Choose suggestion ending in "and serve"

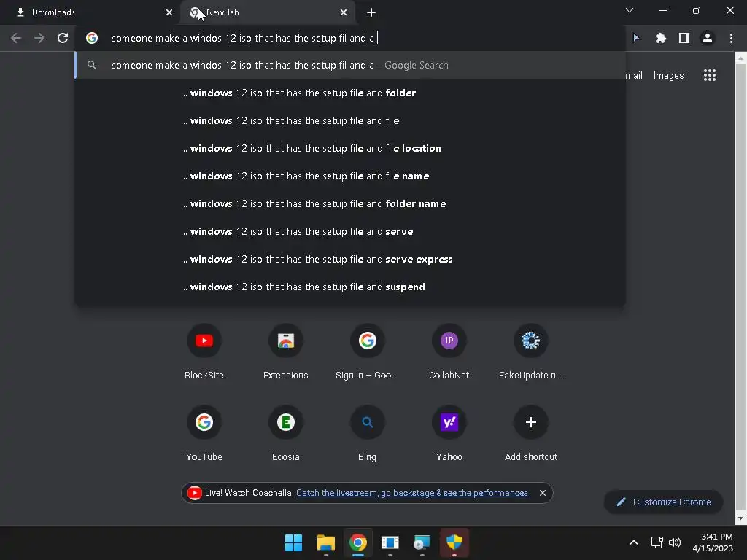coord(350,231)
